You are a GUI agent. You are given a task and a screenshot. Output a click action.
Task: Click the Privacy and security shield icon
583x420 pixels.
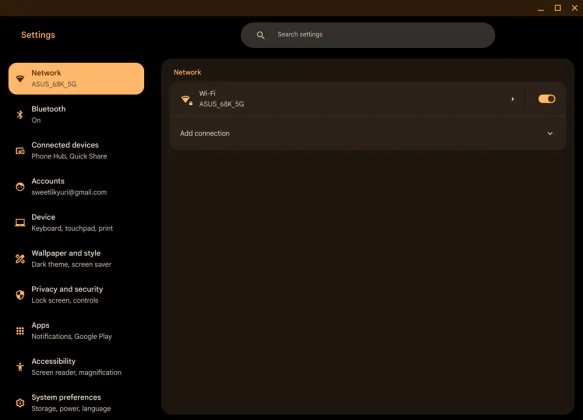(x=20, y=295)
